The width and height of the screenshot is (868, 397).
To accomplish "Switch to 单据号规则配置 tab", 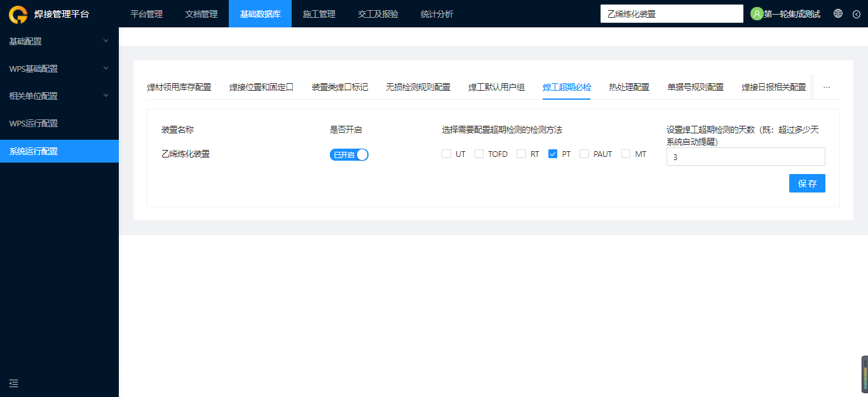I will [x=696, y=87].
